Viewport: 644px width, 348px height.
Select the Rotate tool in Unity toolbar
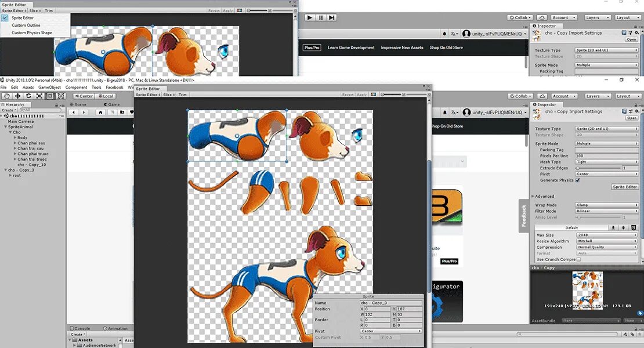coord(28,96)
